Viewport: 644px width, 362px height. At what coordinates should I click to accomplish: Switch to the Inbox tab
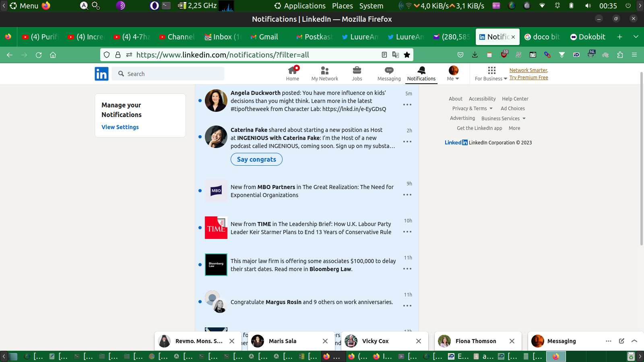click(x=222, y=37)
